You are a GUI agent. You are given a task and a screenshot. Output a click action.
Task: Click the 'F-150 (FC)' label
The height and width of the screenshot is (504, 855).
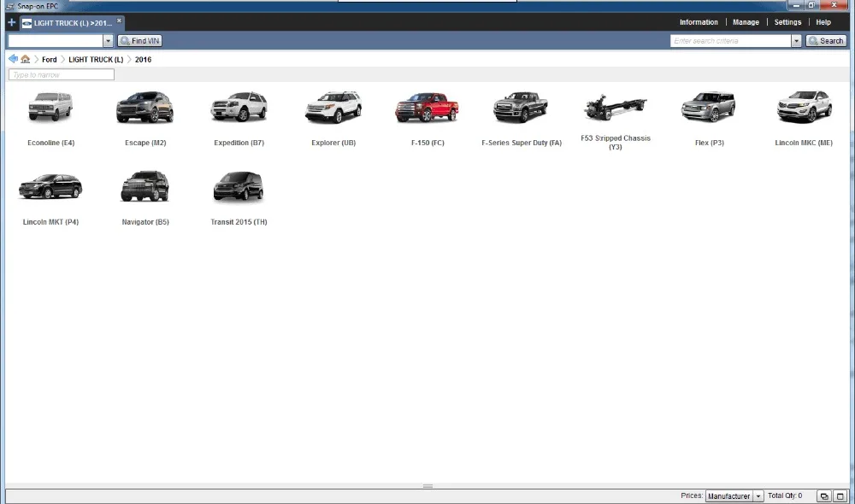[x=427, y=143]
